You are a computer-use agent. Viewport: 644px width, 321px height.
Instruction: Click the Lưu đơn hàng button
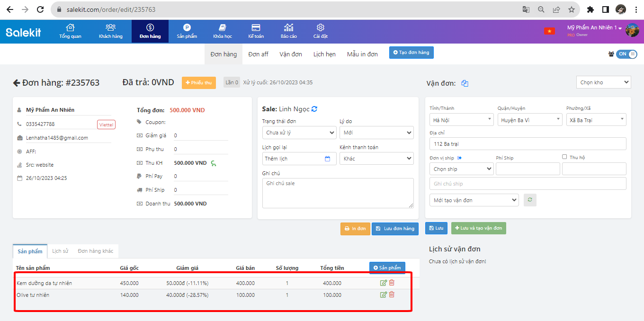395,229
